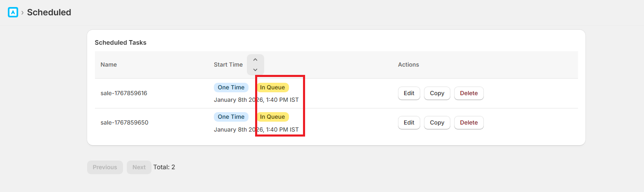The width and height of the screenshot is (644, 192).
Task: Go to the Previous page
Action: click(105, 167)
